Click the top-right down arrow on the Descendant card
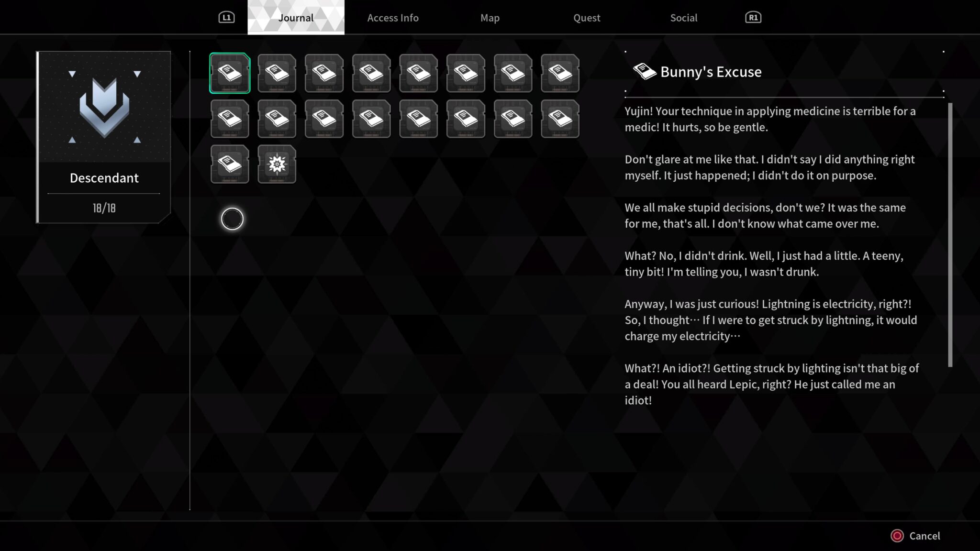980x551 pixels. [x=137, y=74]
